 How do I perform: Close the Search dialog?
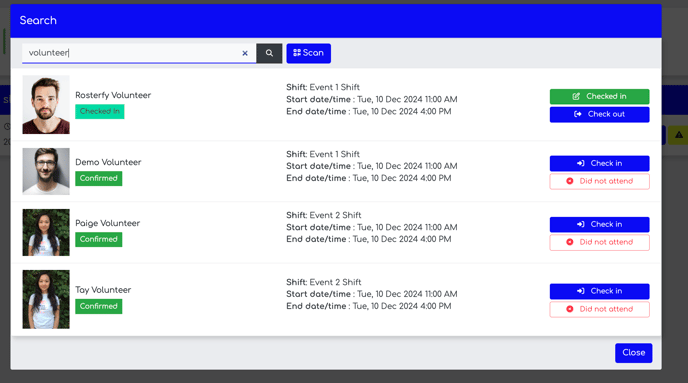coord(634,353)
